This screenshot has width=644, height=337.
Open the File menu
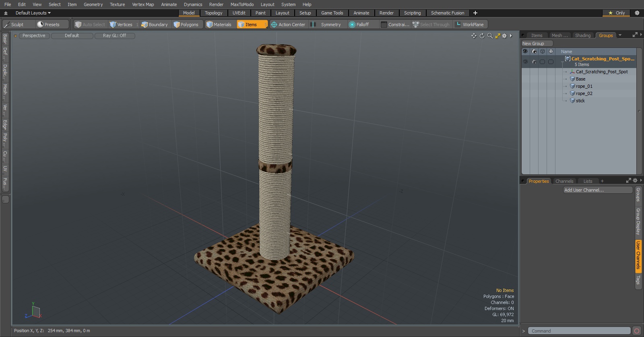point(8,4)
